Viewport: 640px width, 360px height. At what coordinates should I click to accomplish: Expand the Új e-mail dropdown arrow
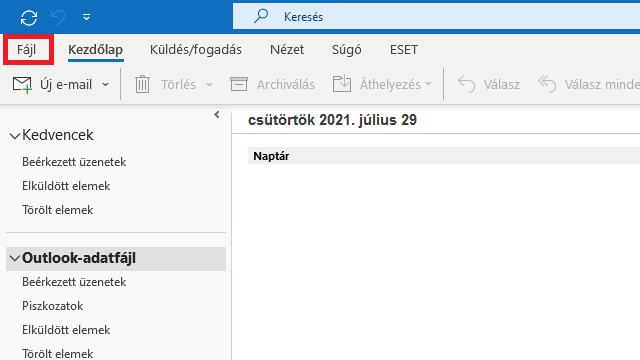pyautogui.click(x=106, y=84)
